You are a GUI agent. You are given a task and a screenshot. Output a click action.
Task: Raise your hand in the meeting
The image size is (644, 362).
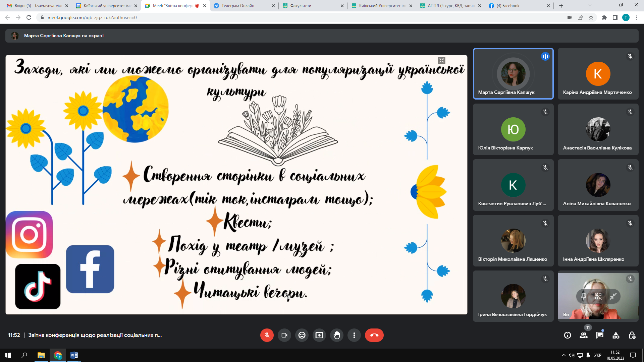click(337, 335)
